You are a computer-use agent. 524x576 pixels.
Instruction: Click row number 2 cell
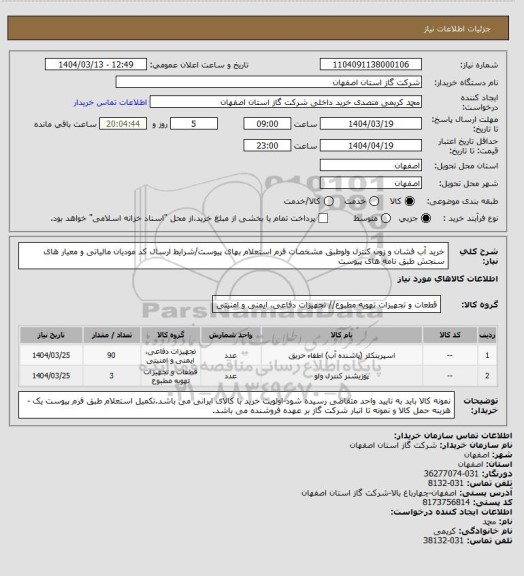(487, 376)
